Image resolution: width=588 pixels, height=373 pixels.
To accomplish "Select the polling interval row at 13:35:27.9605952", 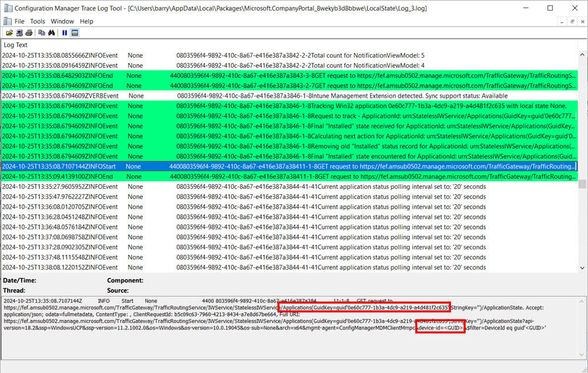I will pos(289,187).
